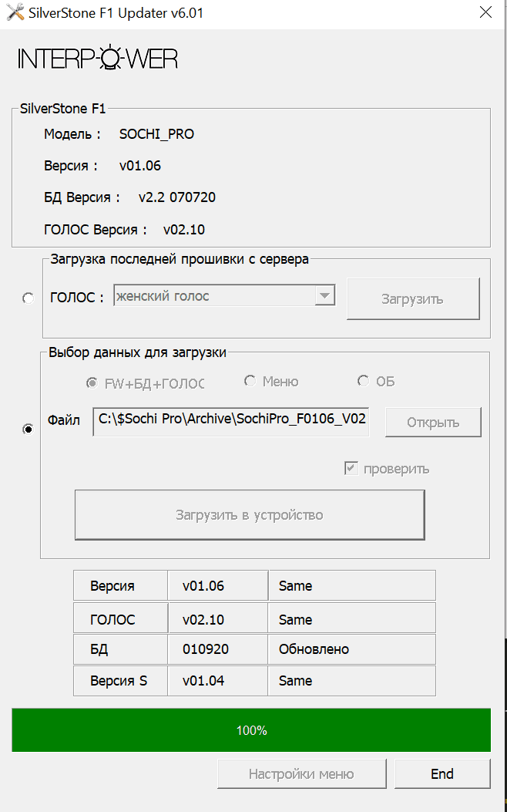Click the green 100% progress bar

click(251, 729)
